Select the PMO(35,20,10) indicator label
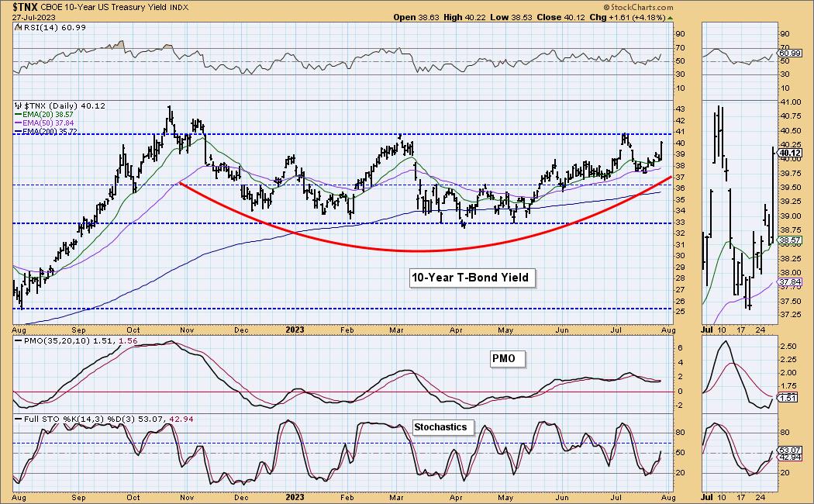The width and height of the screenshot is (814, 504). (x=81, y=341)
